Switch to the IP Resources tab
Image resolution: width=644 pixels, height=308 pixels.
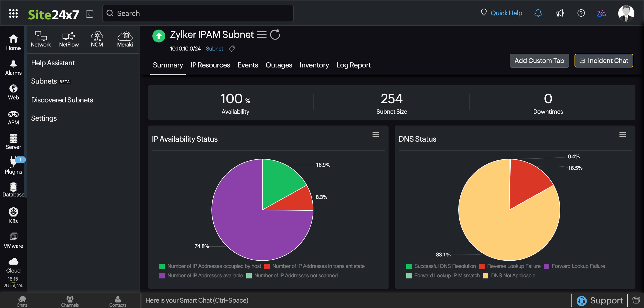pos(210,65)
